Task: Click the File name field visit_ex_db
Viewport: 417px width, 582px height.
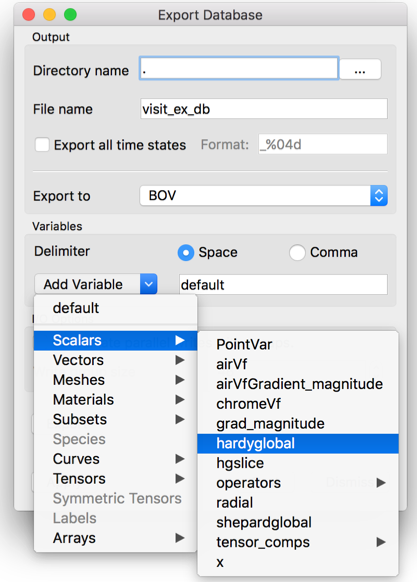Action: pyautogui.click(x=264, y=109)
